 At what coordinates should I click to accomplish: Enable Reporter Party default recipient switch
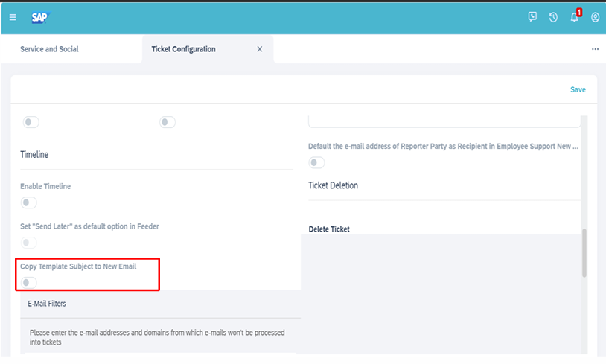tap(316, 163)
